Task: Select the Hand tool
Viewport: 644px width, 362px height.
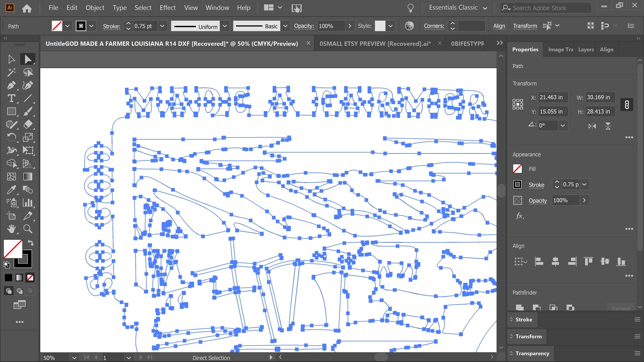Action: [x=11, y=229]
